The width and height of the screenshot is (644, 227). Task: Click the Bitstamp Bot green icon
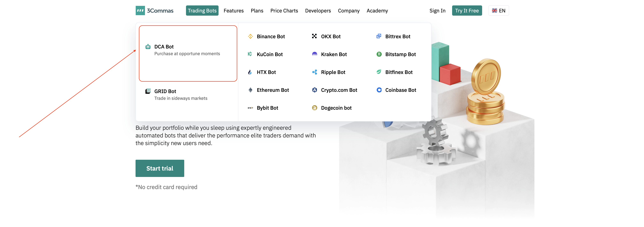tap(379, 54)
